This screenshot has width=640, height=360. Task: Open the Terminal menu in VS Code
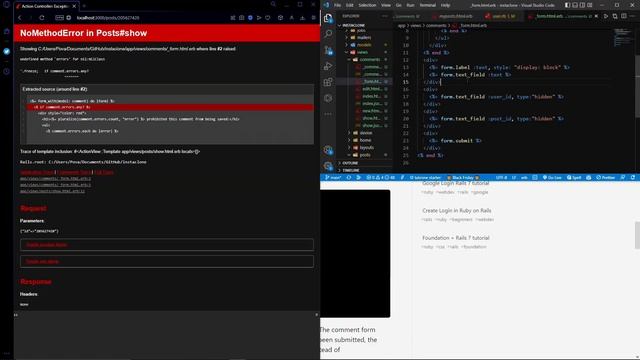tap(427, 5)
